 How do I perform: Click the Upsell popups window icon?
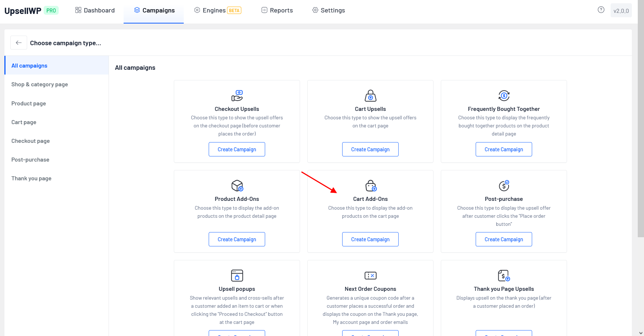pos(237,275)
